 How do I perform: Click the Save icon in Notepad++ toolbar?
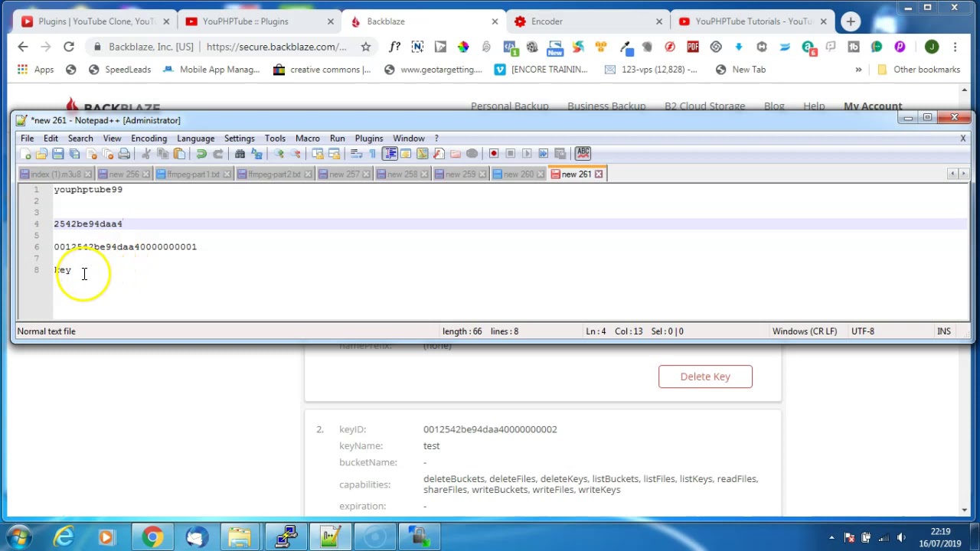58,154
